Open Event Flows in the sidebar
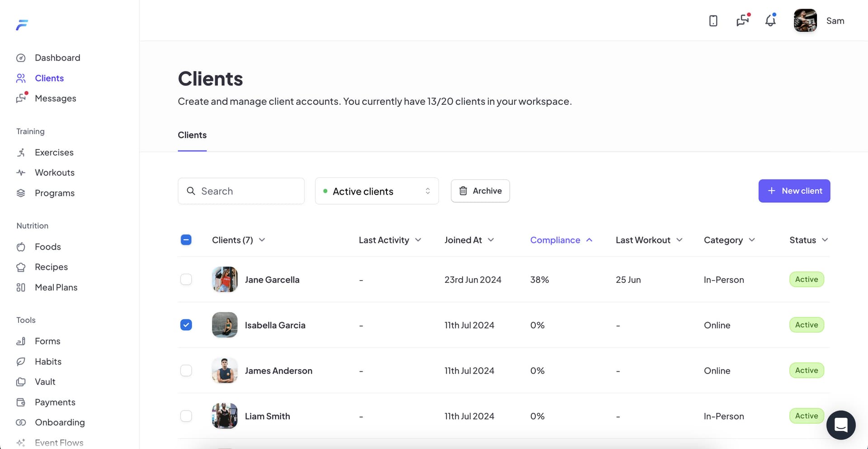The height and width of the screenshot is (449, 868). 59,443
